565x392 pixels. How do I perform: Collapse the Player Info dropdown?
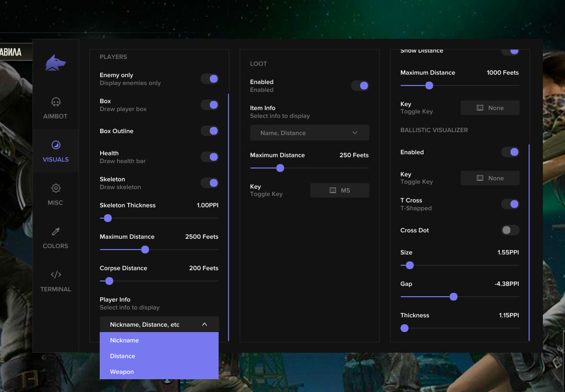[204, 325]
